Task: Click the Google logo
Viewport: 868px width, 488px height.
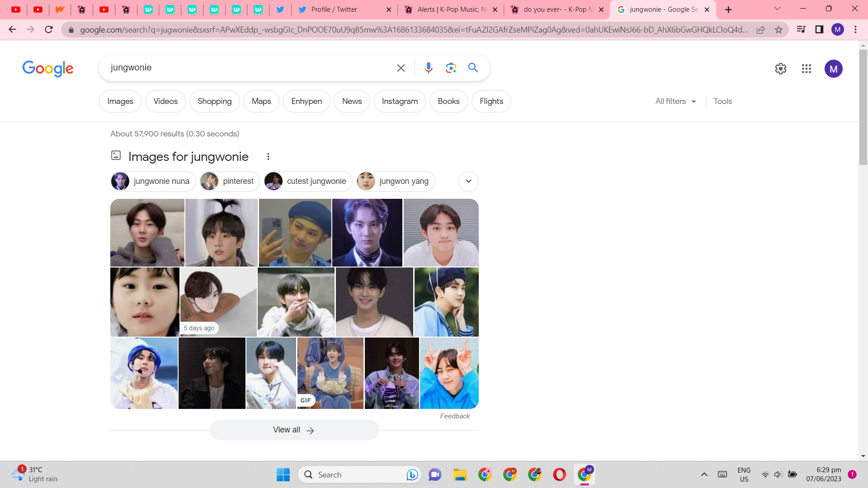Action: (x=48, y=68)
